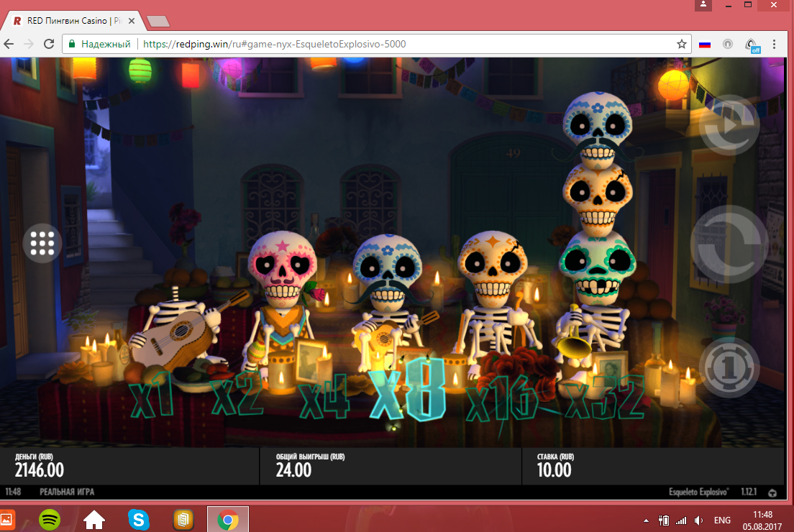Click the balance value 2146.00
The height and width of the screenshot is (532, 794).
tap(39, 470)
